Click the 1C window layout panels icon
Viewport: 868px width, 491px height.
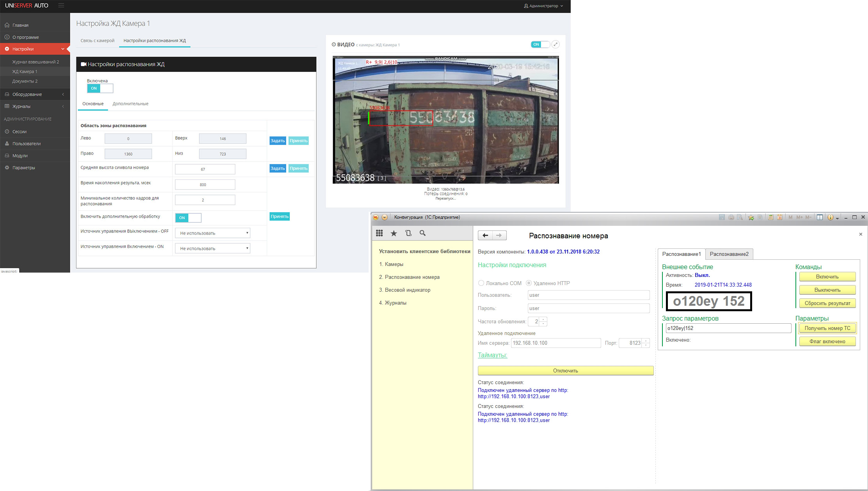tap(820, 217)
